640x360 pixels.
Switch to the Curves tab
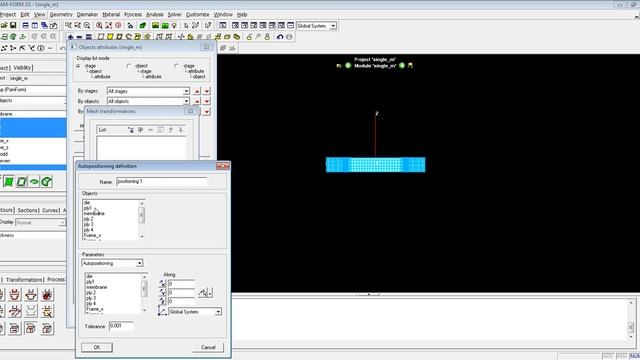tap(50, 210)
